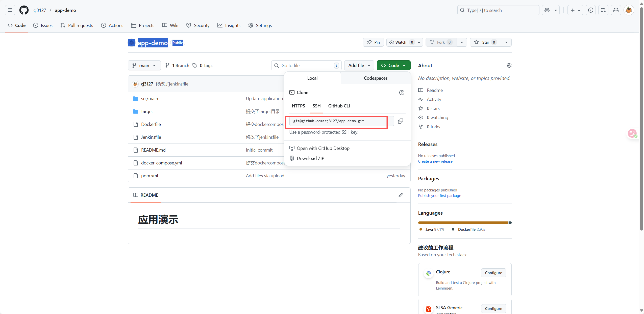Open repository Settings tab
The width and height of the screenshot is (644, 314).
[260, 25]
